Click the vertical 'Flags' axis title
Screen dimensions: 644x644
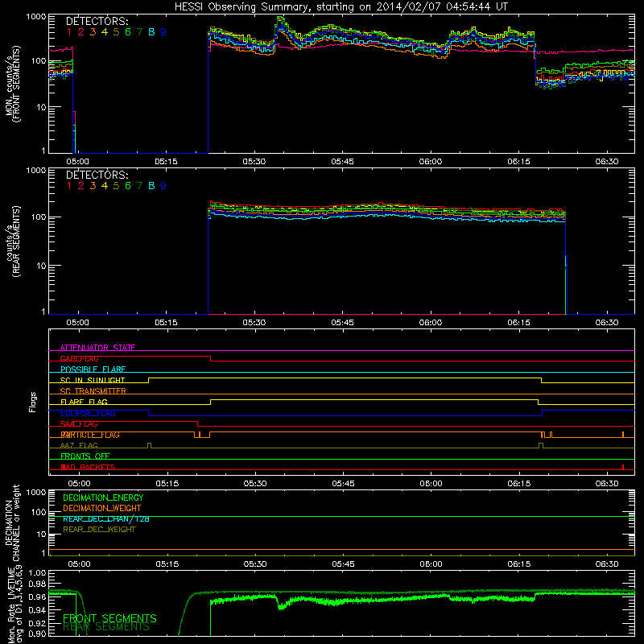click(33, 402)
